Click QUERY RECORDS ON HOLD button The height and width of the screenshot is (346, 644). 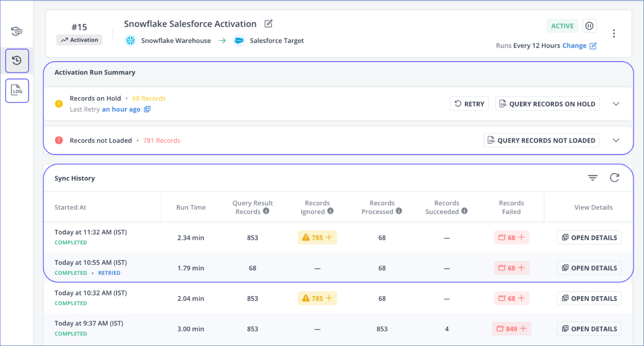pyautogui.click(x=547, y=104)
